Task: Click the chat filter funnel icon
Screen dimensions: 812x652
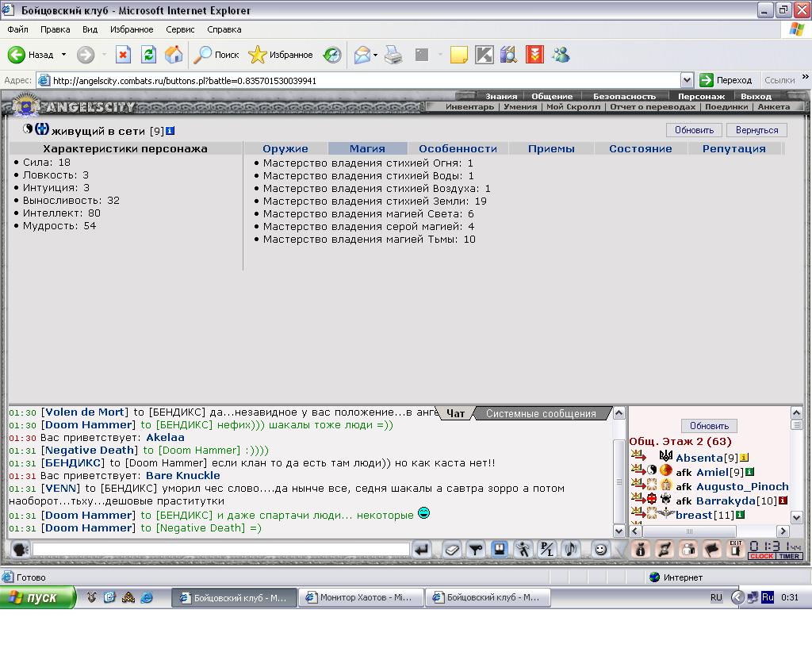Action: point(476,549)
